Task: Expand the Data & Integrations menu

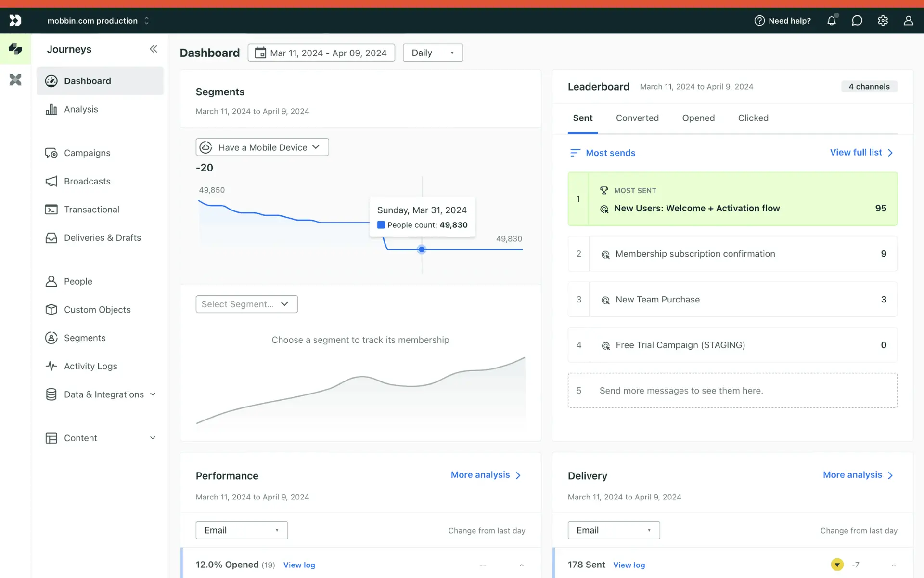Action: (x=153, y=394)
